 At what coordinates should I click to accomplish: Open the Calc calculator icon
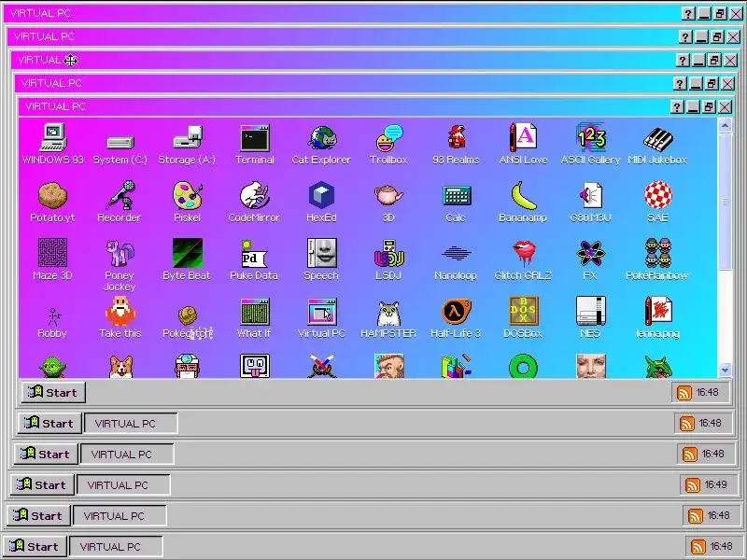456,196
